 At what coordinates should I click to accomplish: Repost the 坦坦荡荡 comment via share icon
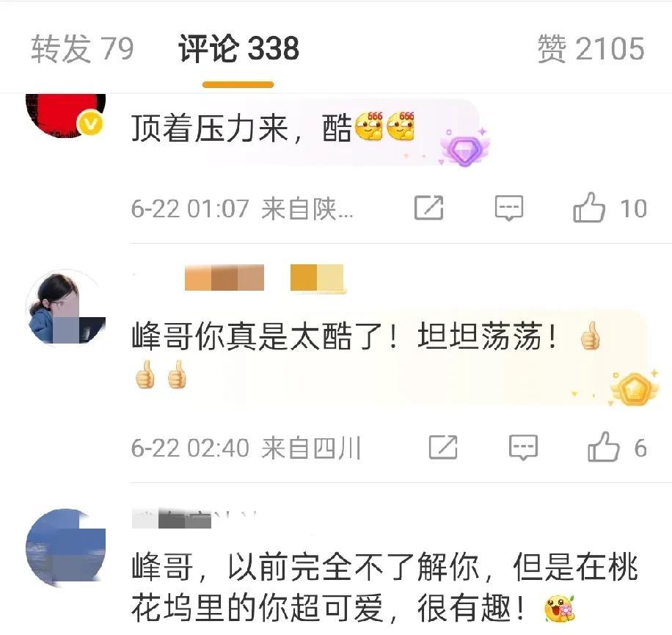[x=443, y=447]
